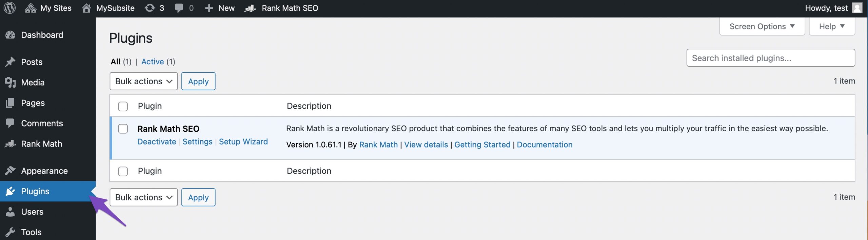
Task: Click the Plugins plug icon in sidebar
Action: click(x=10, y=191)
